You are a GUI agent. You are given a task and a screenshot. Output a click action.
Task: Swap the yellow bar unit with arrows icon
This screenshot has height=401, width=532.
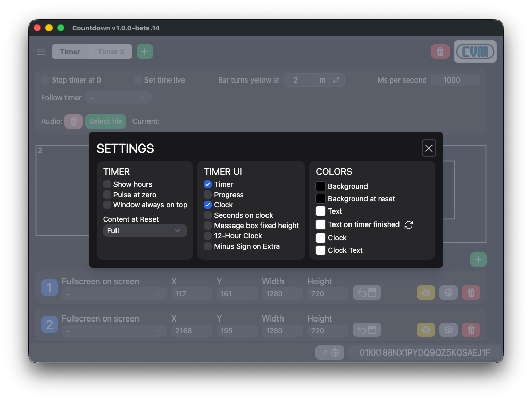336,80
